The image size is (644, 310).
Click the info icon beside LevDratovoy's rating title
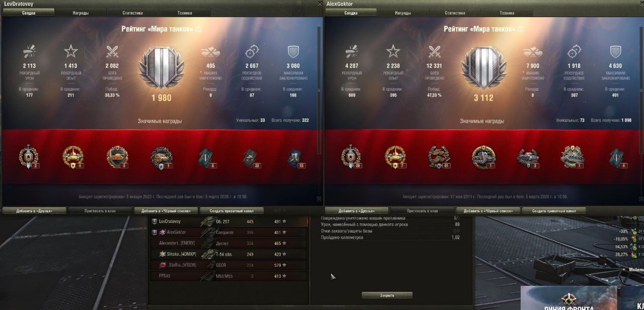pyautogui.click(x=198, y=29)
